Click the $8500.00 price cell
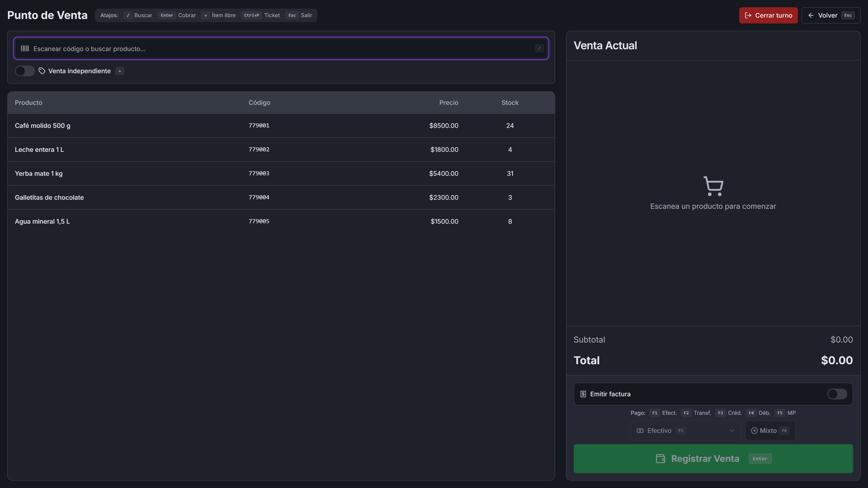 [443, 126]
